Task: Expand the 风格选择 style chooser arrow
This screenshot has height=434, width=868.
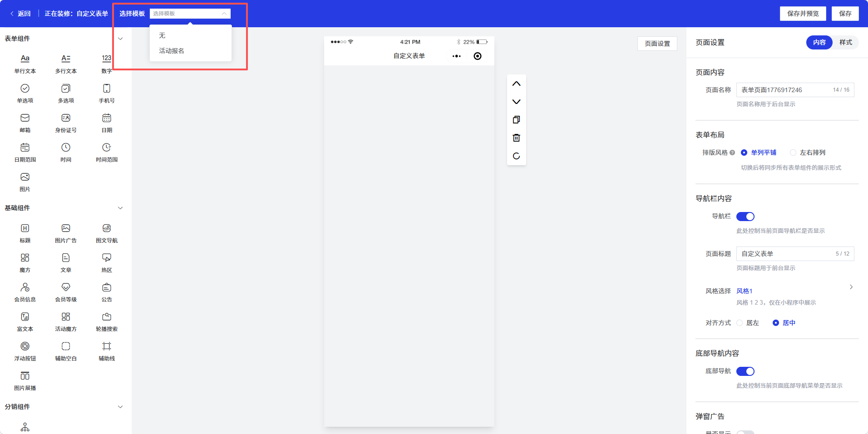Action: tap(851, 287)
